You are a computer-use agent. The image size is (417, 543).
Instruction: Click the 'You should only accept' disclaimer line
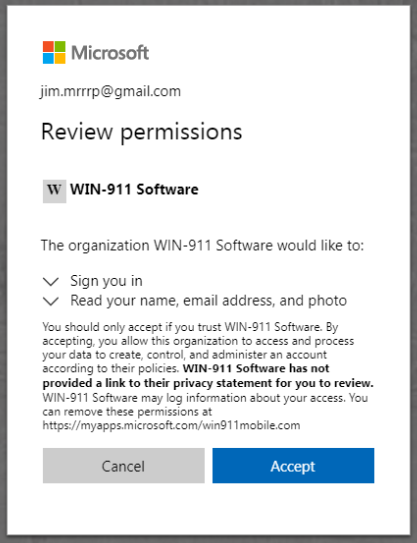click(190, 327)
